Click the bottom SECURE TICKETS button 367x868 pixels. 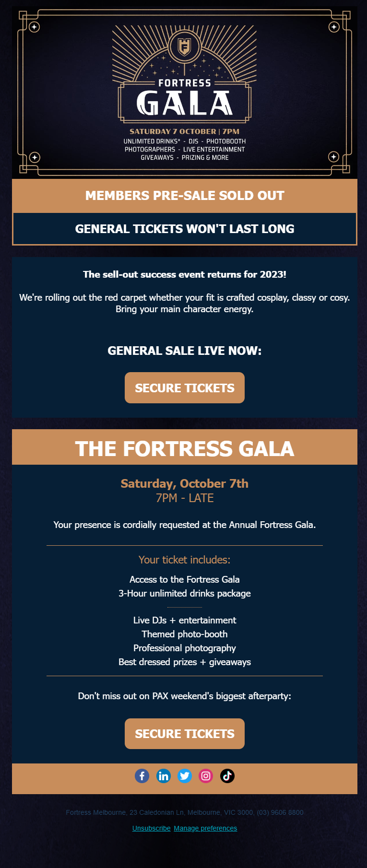pyautogui.click(x=185, y=734)
